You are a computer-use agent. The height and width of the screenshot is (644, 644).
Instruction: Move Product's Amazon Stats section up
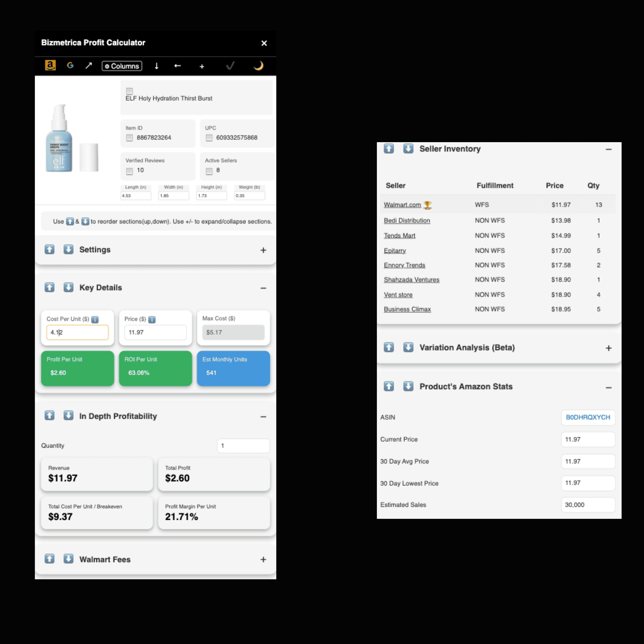[x=389, y=386]
